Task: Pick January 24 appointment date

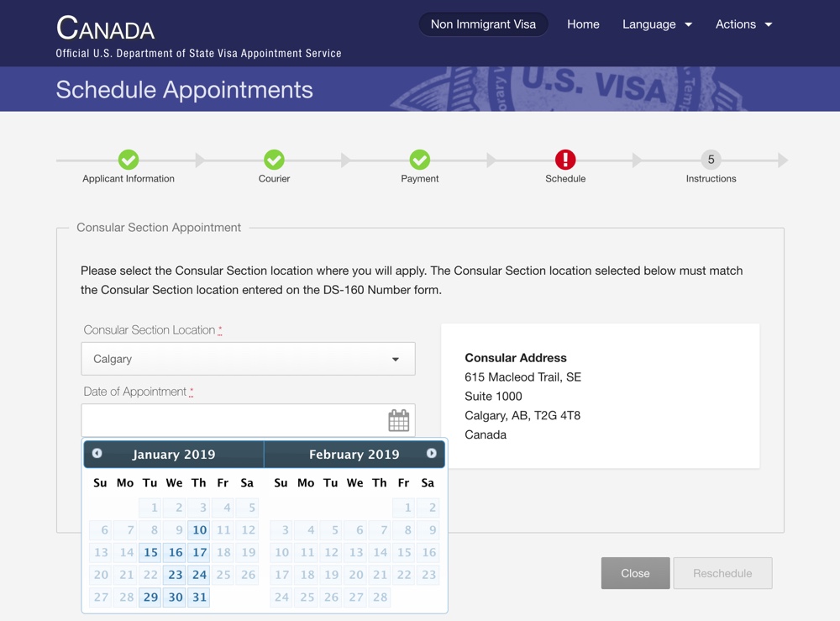Action: [199, 575]
